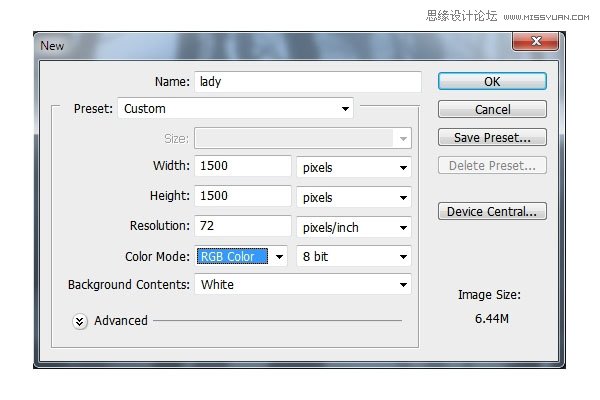This screenshot has height=400, width=600.
Task: Click the Delete Preset button
Action: [x=492, y=165]
